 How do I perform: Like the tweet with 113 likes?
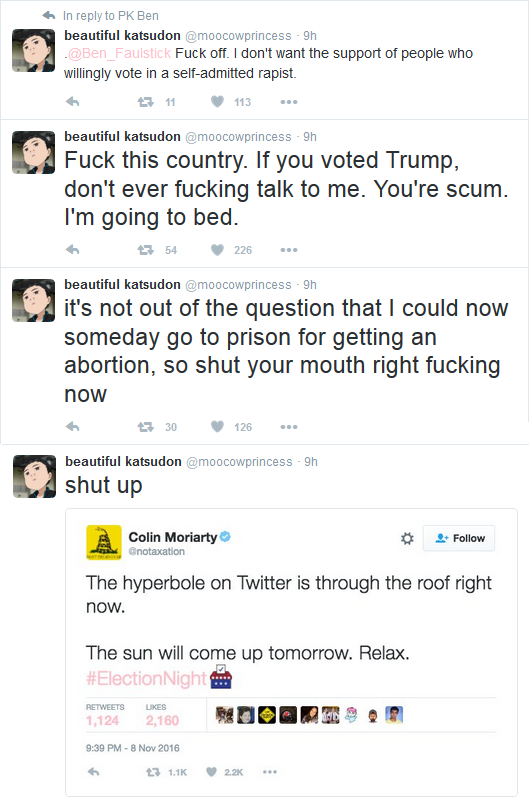[218, 102]
